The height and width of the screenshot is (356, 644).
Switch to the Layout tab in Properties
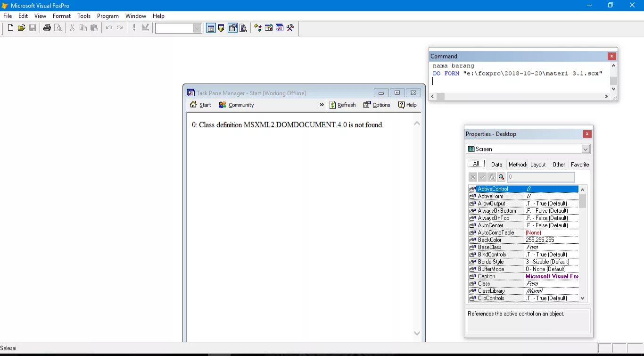click(x=538, y=165)
